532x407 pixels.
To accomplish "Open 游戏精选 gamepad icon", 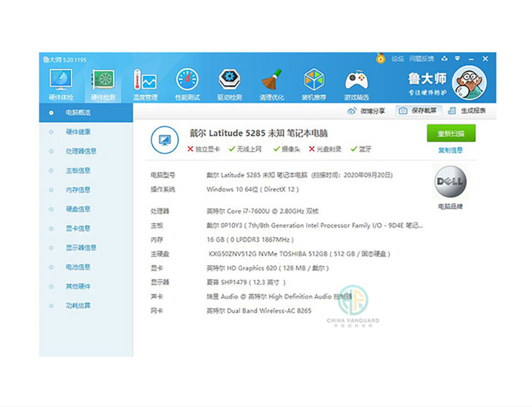I will 356,85.
